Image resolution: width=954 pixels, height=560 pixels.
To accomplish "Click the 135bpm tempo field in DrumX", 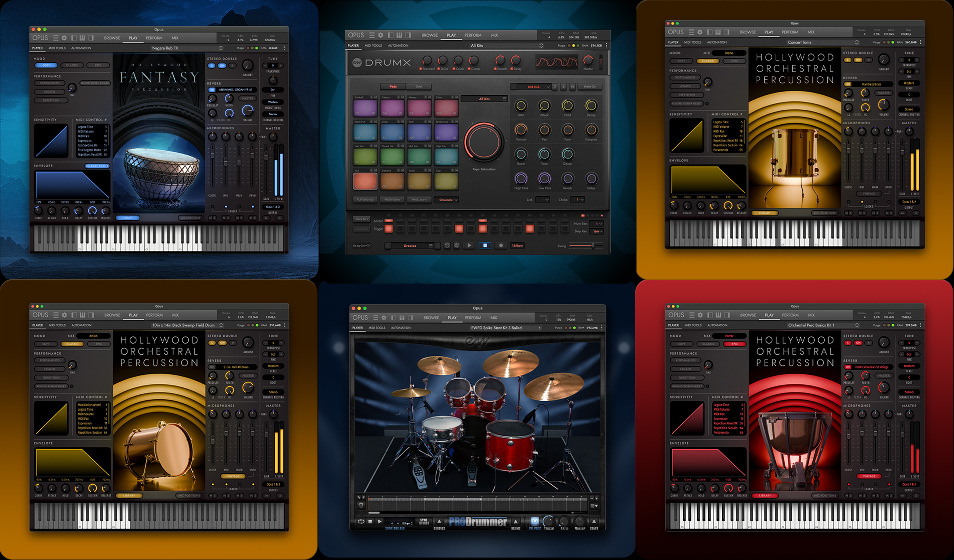I will (517, 245).
